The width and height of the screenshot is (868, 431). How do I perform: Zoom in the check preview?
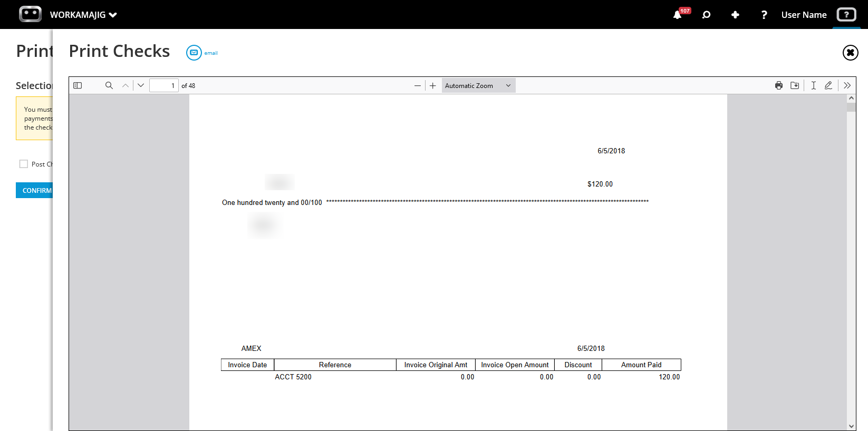tap(433, 85)
